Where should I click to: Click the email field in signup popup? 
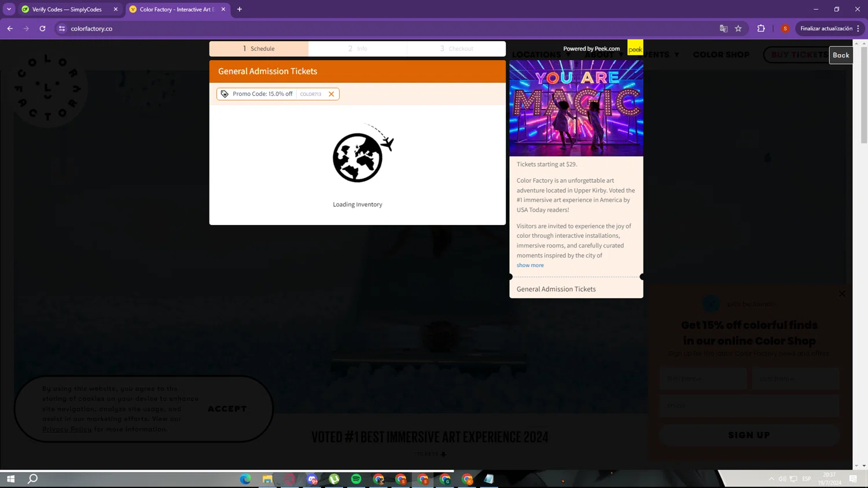pyautogui.click(x=749, y=406)
